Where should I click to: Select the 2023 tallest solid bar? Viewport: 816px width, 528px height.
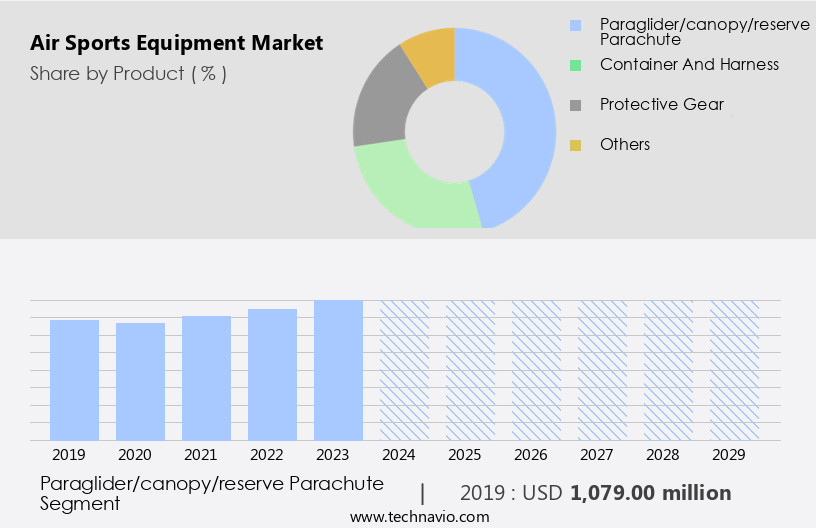[338, 370]
